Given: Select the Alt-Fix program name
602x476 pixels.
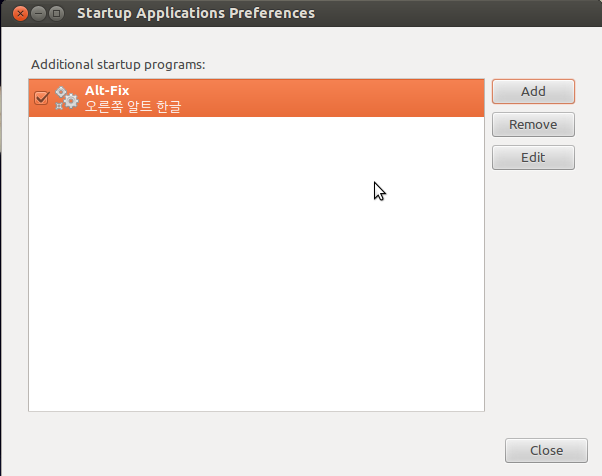Looking at the screenshot, I should coord(107,91).
